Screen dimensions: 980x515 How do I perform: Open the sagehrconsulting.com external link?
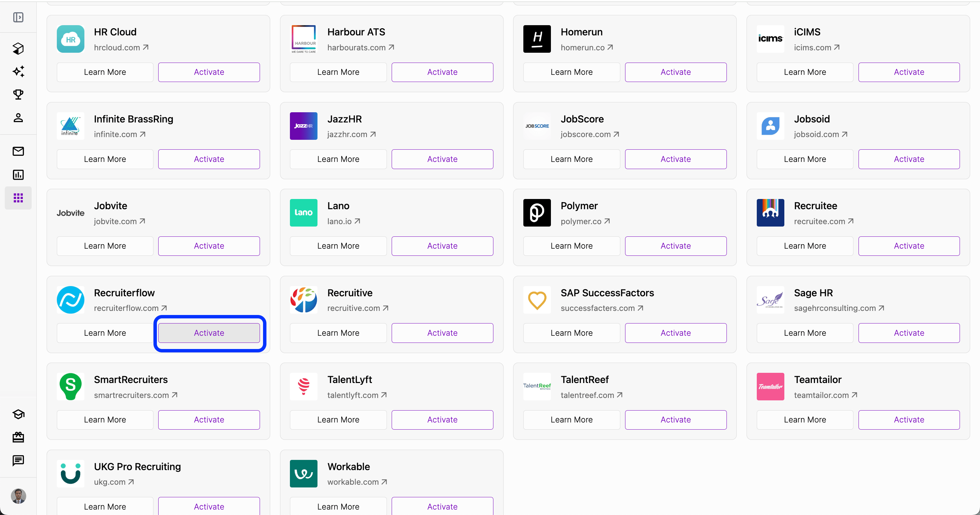point(839,308)
